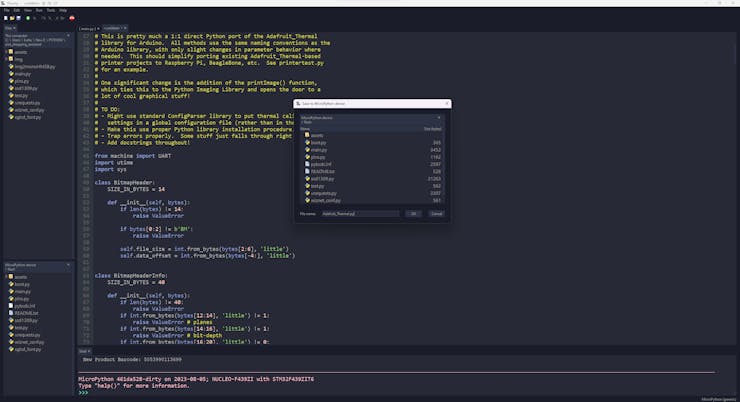This screenshot has height=402, width=740.
Task: Click OK in the save dialog
Action: click(x=413, y=213)
